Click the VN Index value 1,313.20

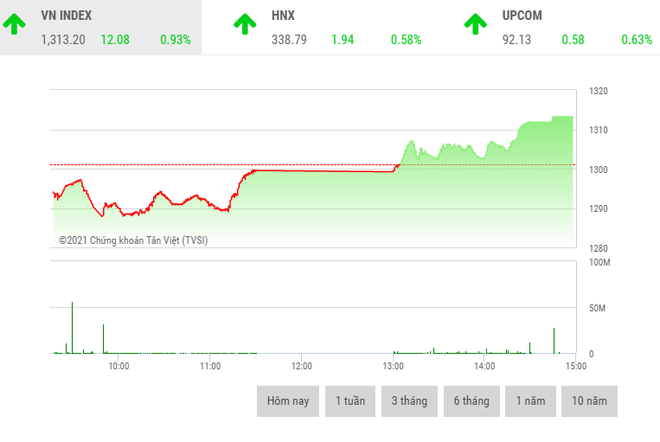[x=63, y=40]
